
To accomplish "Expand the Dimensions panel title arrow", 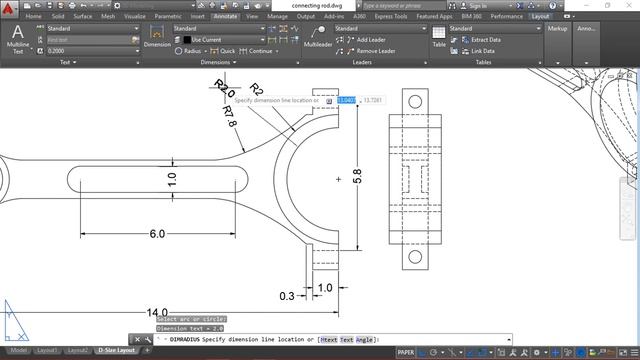I will coord(235,62).
